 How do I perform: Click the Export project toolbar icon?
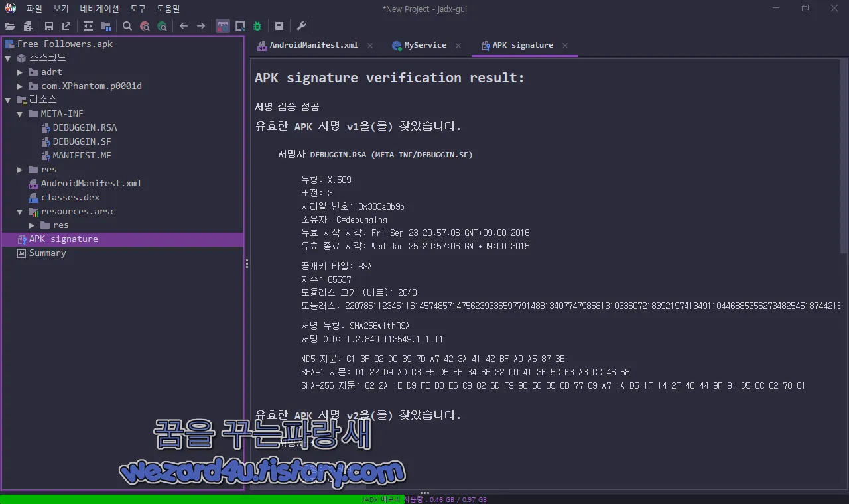(66, 26)
